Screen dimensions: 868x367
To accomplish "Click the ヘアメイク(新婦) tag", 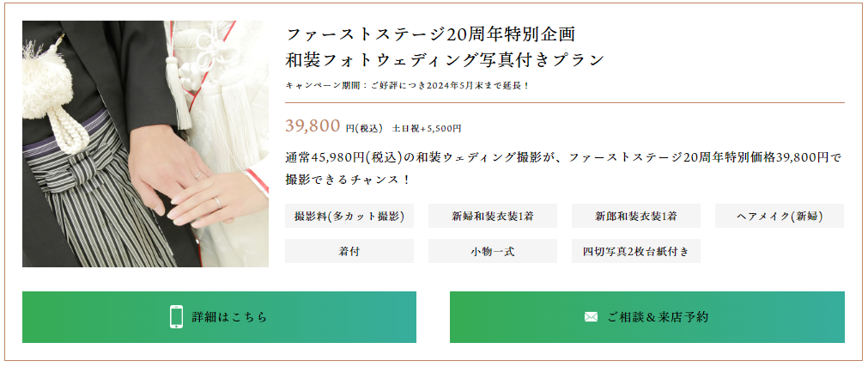I will (x=780, y=216).
